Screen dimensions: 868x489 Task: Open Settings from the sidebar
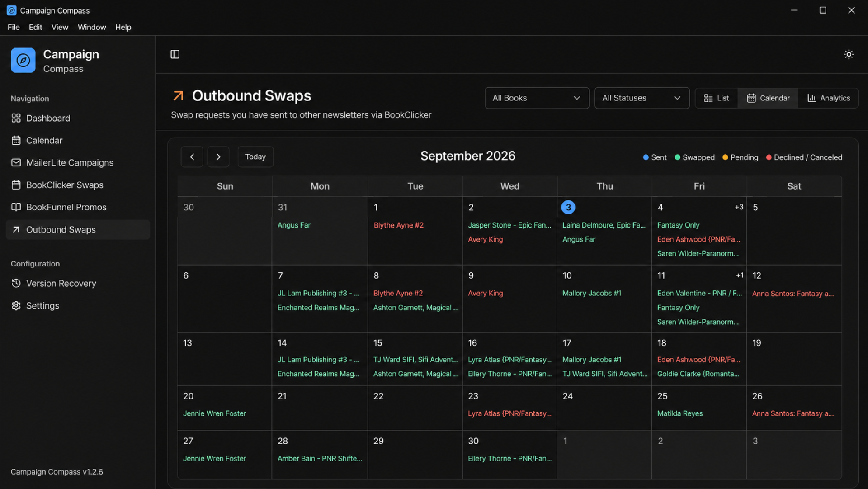tap(78, 306)
